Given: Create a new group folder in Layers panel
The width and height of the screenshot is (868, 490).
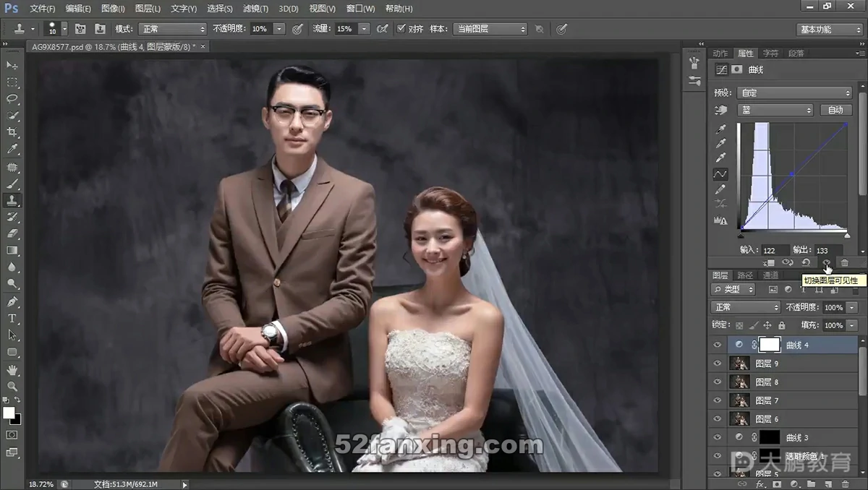Looking at the screenshot, I should [811, 483].
